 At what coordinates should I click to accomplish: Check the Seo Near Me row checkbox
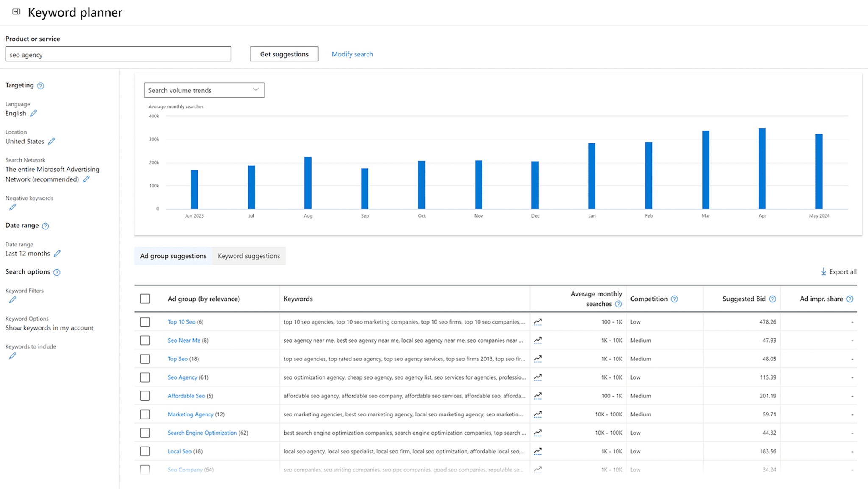point(145,340)
